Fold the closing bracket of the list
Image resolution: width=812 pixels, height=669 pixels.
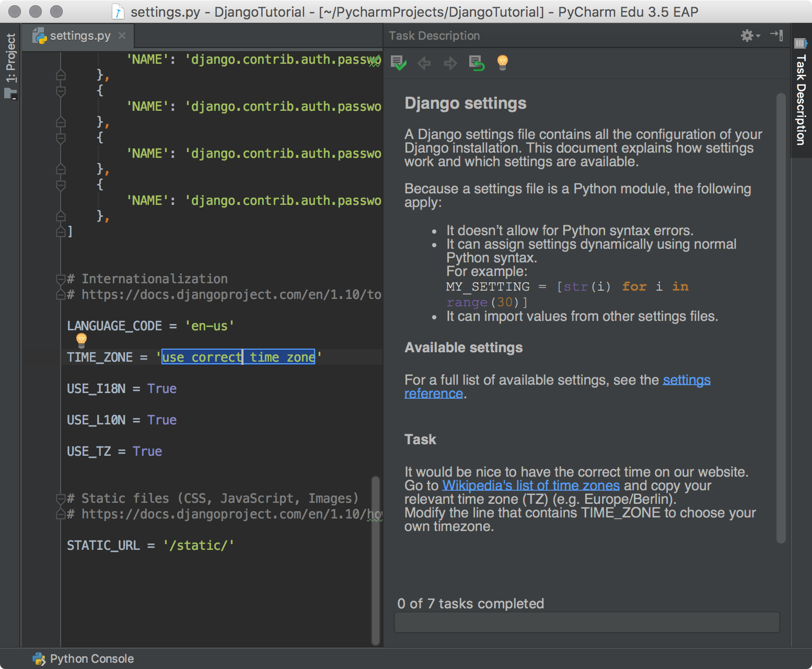point(61,231)
